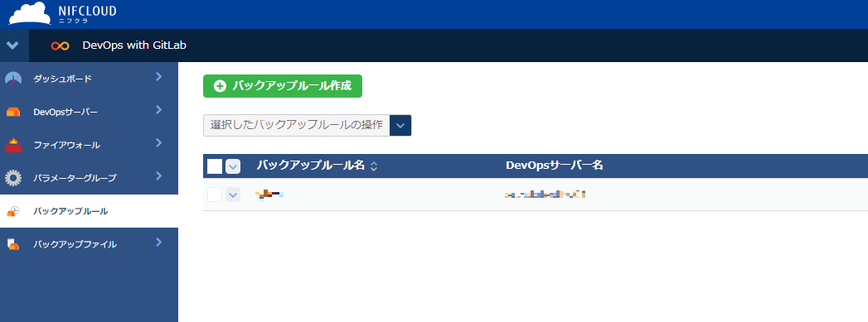Click the NIFCLOUD brand text
868x322 pixels.
87,11
